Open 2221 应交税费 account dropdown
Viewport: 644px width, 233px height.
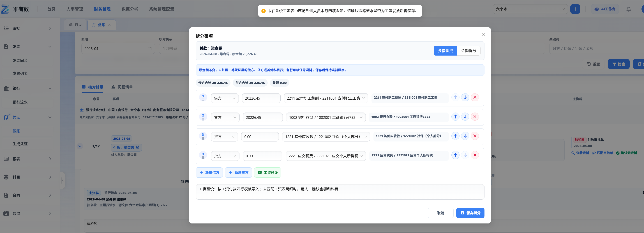(326, 156)
